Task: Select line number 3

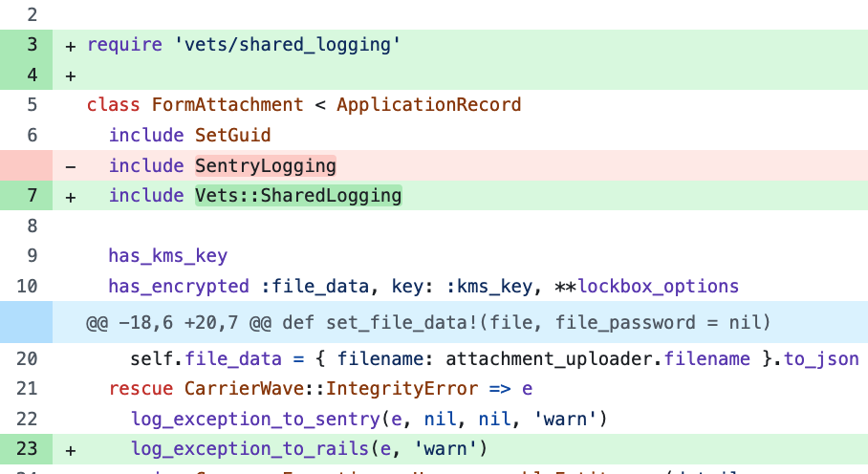Action: (x=32, y=45)
